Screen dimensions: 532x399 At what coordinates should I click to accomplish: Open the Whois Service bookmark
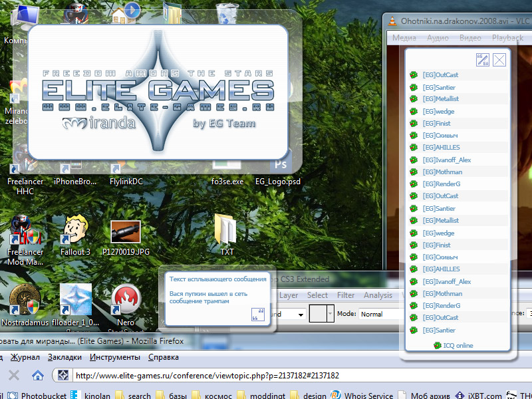(368, 396)
